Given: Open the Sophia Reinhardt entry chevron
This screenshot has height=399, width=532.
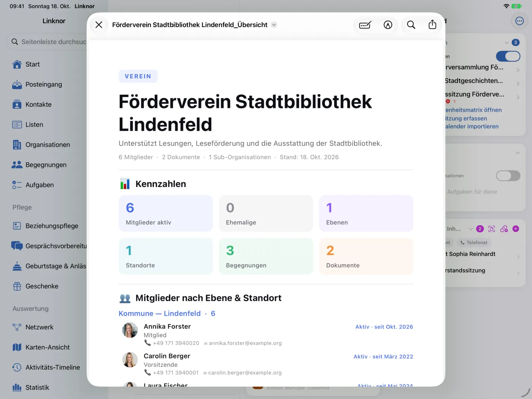Looking at the screenshot, I should (x=518, y=257).
